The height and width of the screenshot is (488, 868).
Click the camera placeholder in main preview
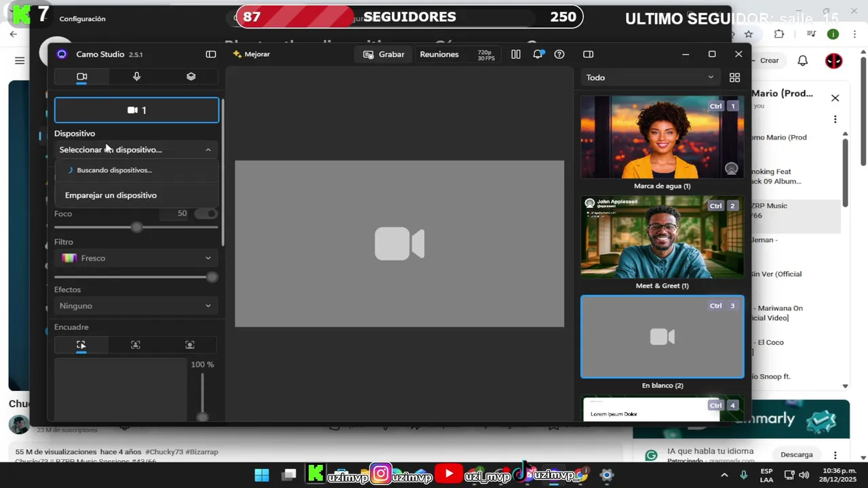coord(399,244)
